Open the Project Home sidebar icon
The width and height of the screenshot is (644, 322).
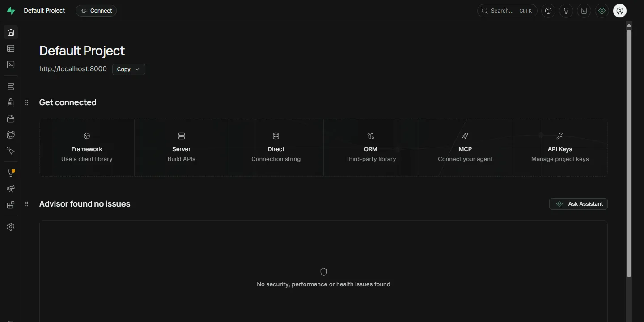11,32
